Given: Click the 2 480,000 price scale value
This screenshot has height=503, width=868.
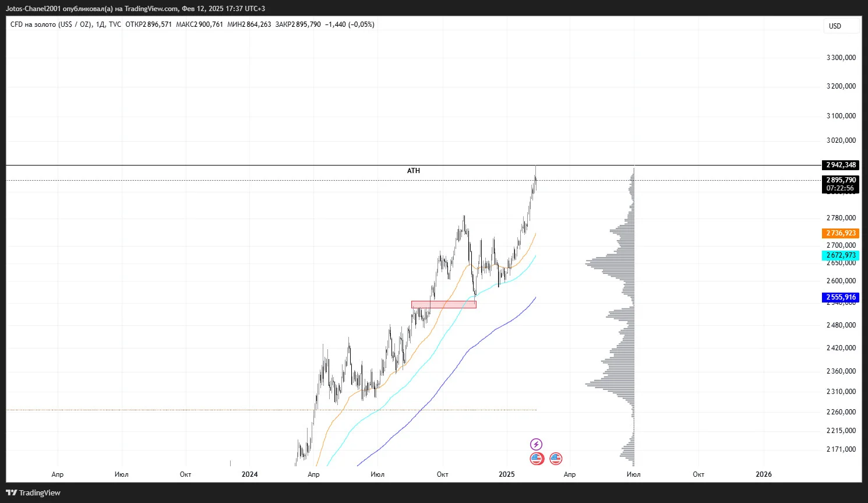Looking at the screenshot, I should pos(841,325).
